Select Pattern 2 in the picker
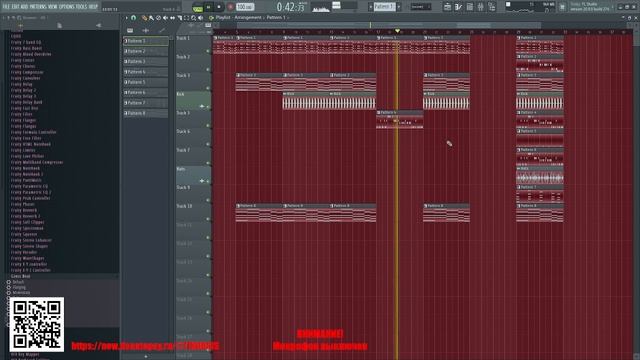Viewport: 640px width, 360px height. click(145, 51)
